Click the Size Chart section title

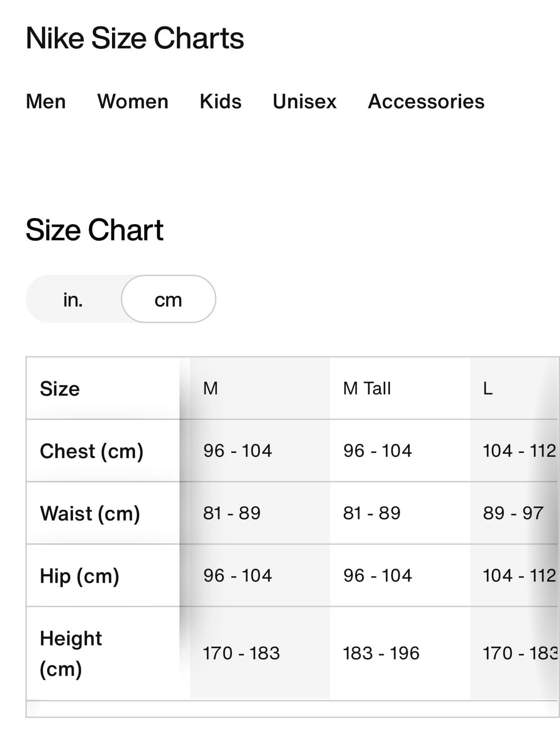(94, 230)
